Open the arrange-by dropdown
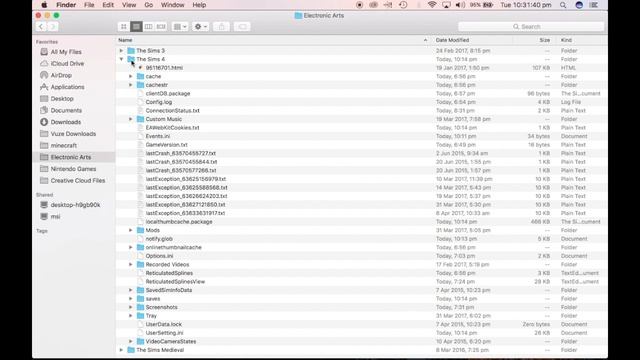The image size is (640, 360). pyautogui.click(x=180, y=27)
